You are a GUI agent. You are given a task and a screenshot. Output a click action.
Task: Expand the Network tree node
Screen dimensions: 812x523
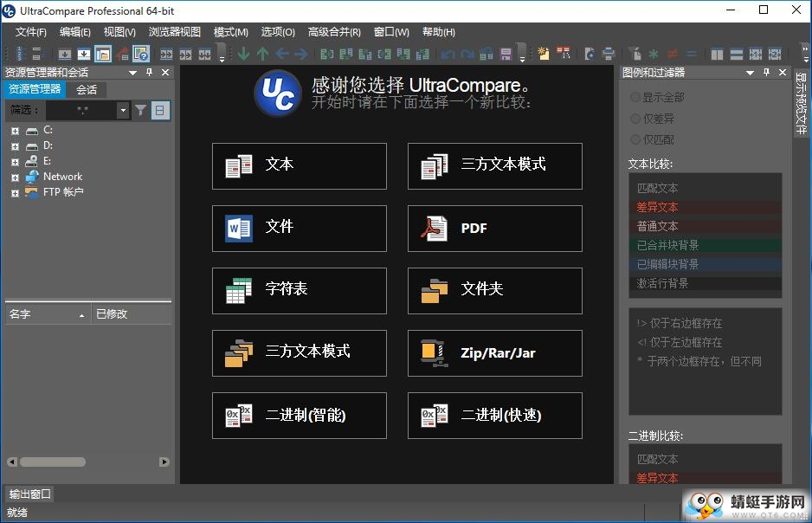tap(15, 178)
